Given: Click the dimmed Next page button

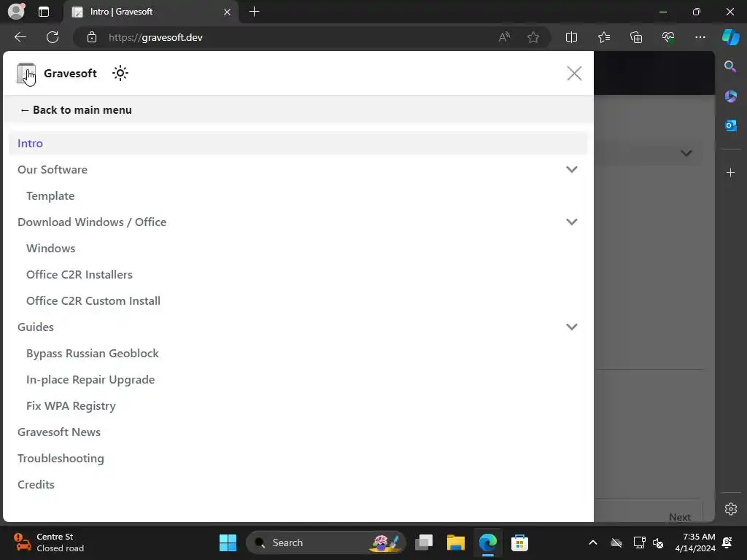Looking at the screenshot, I should [x=679, y=517].
